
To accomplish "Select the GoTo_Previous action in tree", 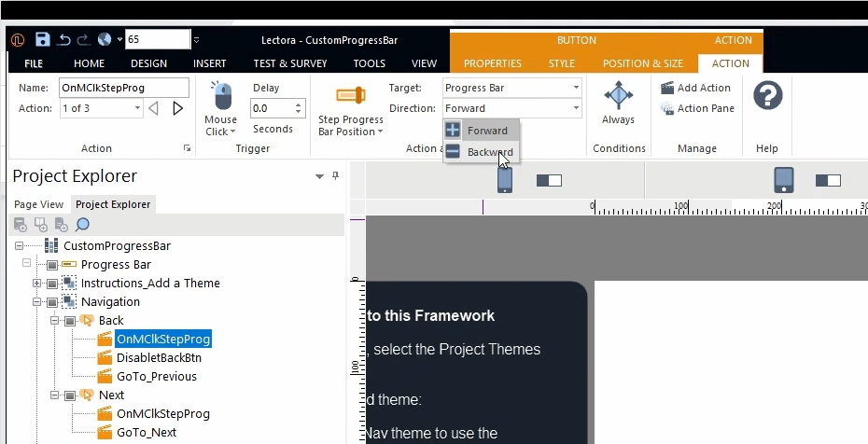I will click(156, 377).
